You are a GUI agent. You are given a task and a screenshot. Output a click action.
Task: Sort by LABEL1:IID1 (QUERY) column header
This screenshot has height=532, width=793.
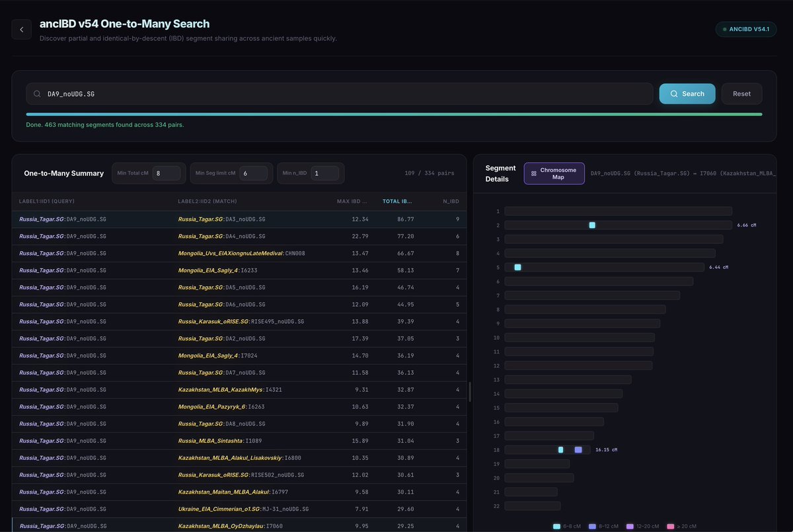(x=47, y=201)
